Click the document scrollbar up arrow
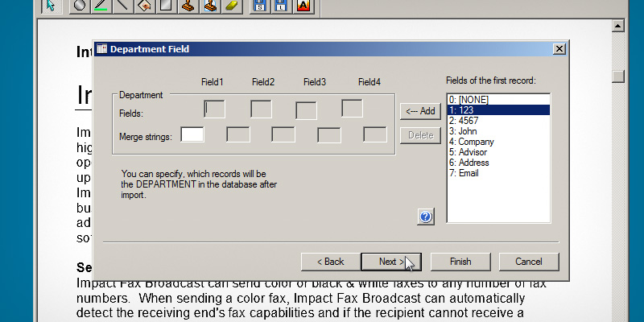The width and height of the screenshot is (644, 322). point(618,26)
